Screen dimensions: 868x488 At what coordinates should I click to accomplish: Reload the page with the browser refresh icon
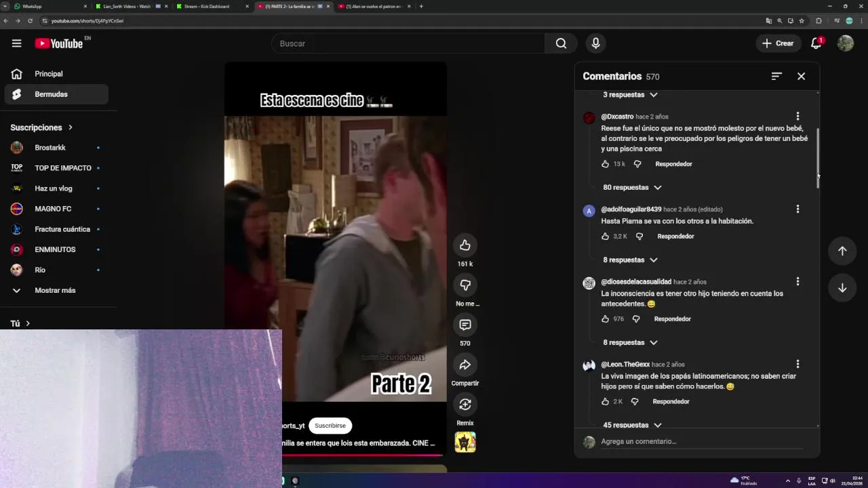coord(30,21)
